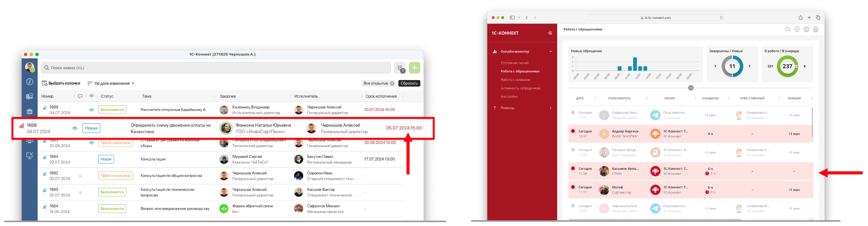This screenshot has width=868, height=226.
Task: Remove the 'Все открытые' filter chip
Action: tap(392, 83)
